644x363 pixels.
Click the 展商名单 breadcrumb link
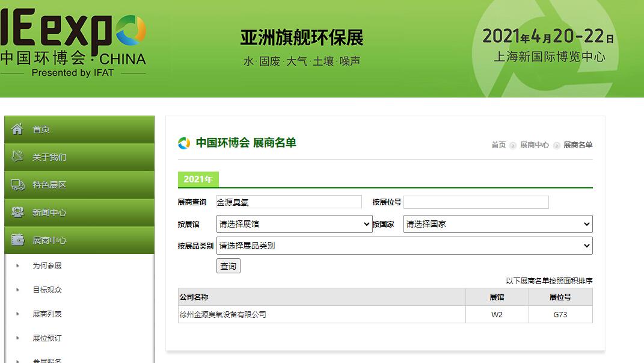tap(578, 145)
